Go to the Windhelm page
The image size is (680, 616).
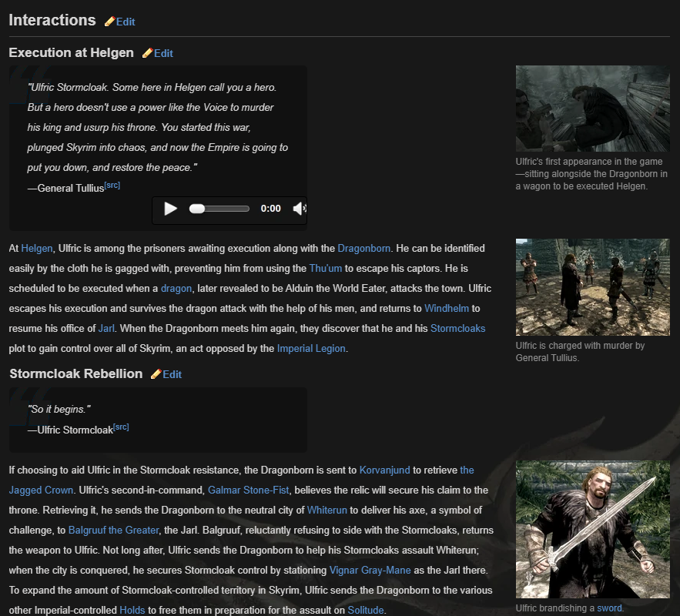446,308
